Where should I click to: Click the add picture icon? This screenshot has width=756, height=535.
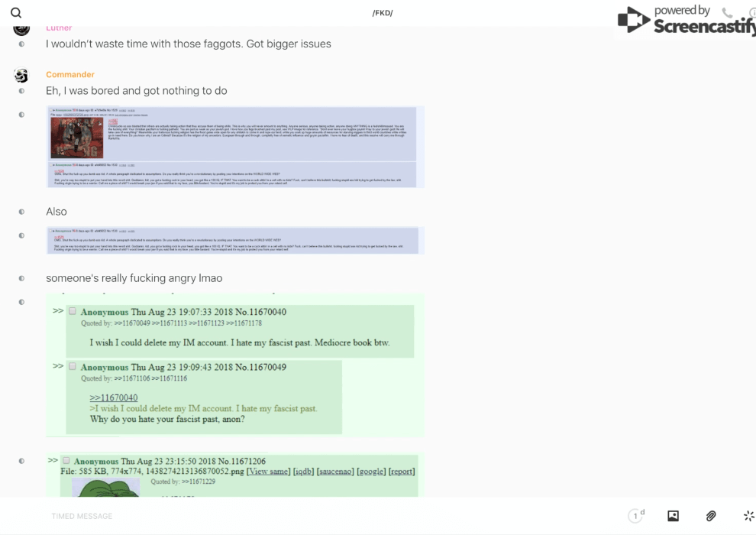coord(673,516)
